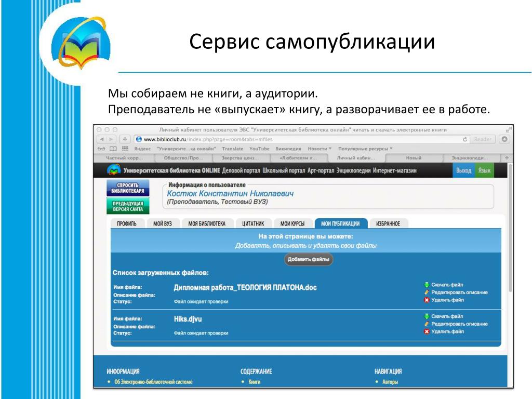Open the ИЗБРАННОЕ tab
Viewport: 532px width, 399px height.
388,223
